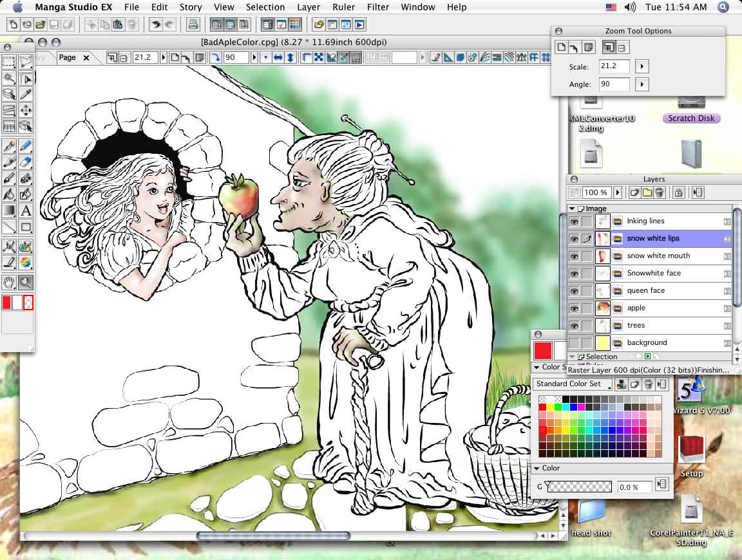Select the Fill bucket tool
Screen dimensions: 742x560
[9, 194]
